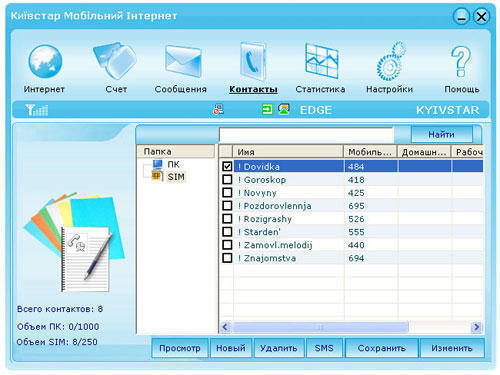
Task: Check the Goroskop contact checkbox
Action: point(227,179)
